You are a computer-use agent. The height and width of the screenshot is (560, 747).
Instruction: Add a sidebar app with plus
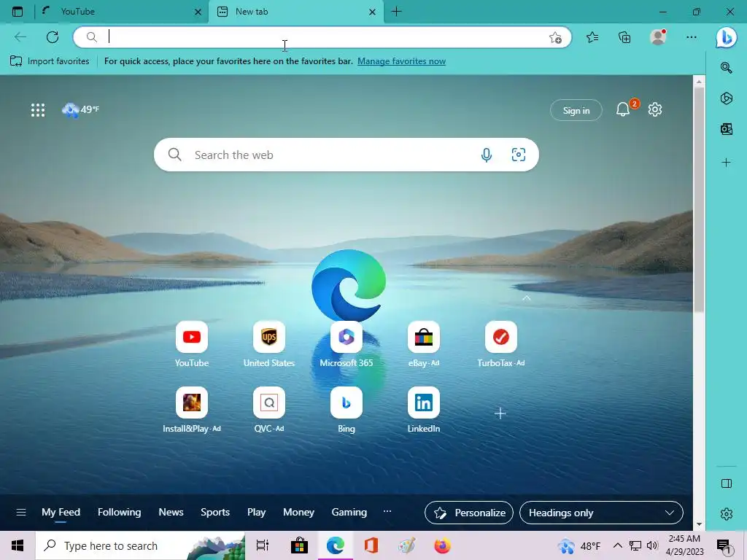click(x=726, y=163)
